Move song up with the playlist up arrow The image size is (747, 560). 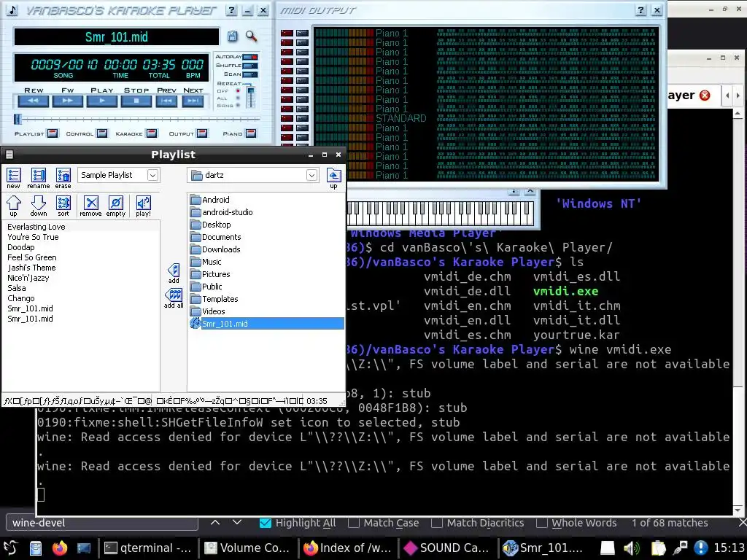[13, 206]
